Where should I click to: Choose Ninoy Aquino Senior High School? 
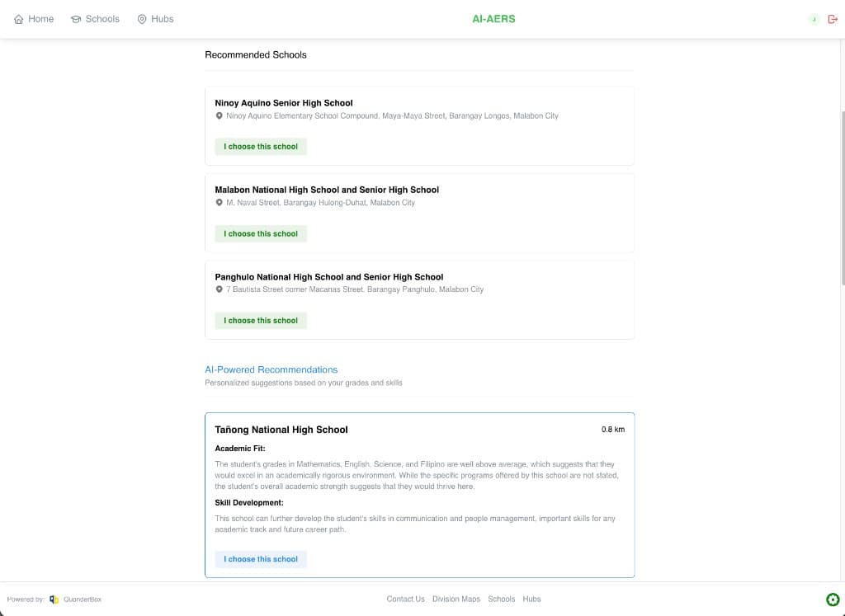point(261,147)
